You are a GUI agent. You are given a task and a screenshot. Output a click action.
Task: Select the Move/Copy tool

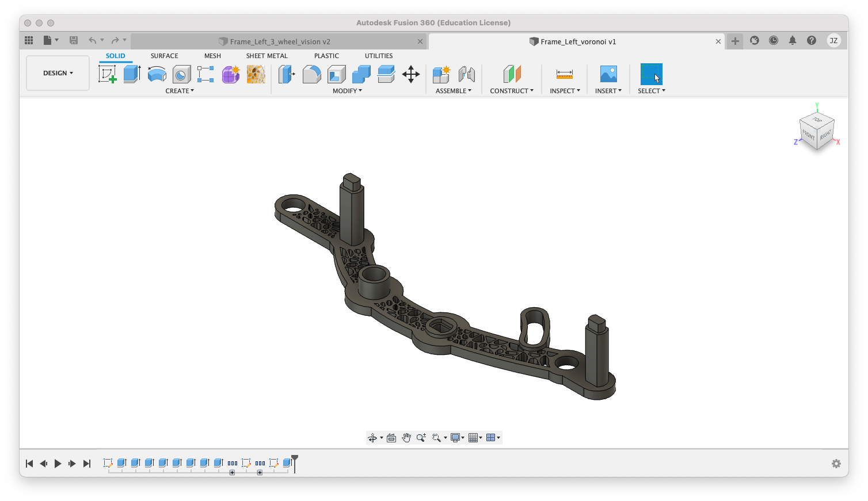[411, 74]
